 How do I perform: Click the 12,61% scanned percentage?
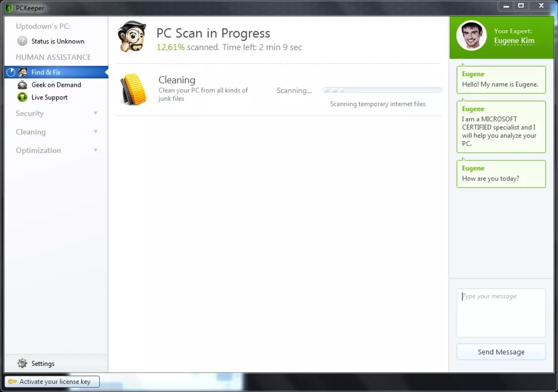coord(171,47)
